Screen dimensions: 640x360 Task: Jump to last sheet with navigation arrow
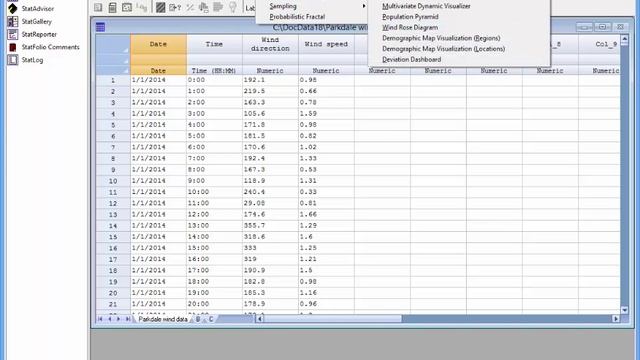[x=128, y=319]
